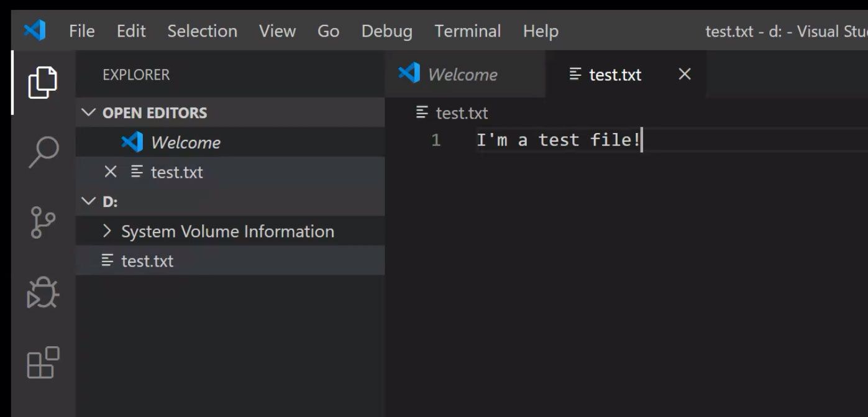Screen dimensions: 868x417
Task: Collapse the D: folder section
Action: (87, 201)
